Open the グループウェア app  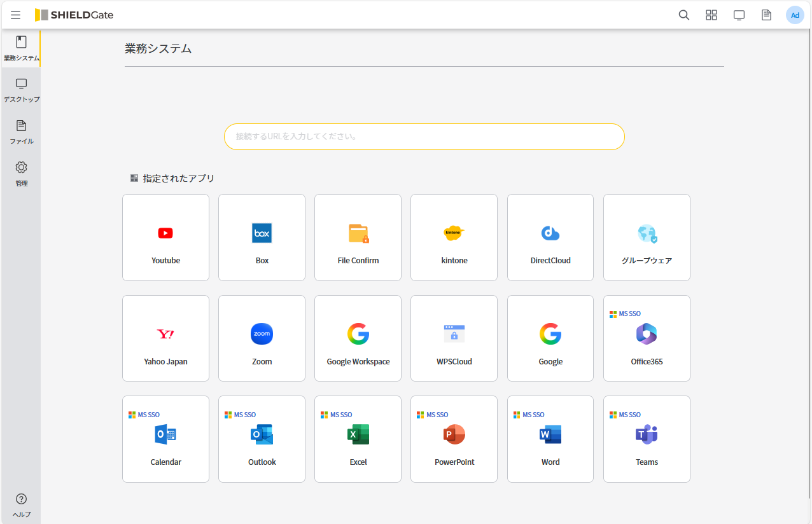647,237
